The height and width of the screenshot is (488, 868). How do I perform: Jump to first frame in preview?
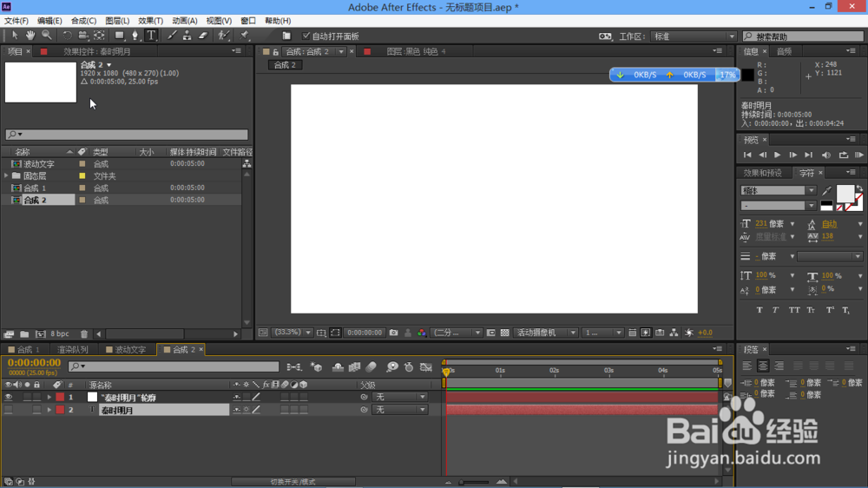pos(747,155)
